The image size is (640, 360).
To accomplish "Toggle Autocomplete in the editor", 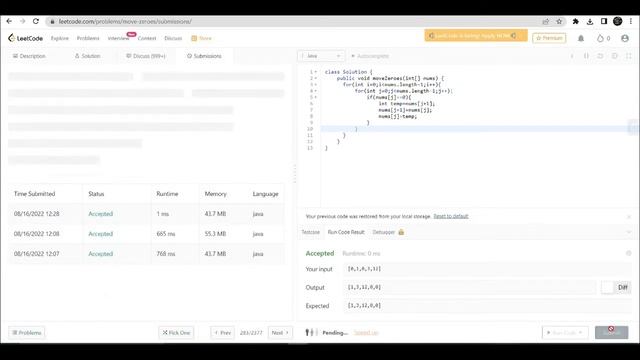I will 370,56.
